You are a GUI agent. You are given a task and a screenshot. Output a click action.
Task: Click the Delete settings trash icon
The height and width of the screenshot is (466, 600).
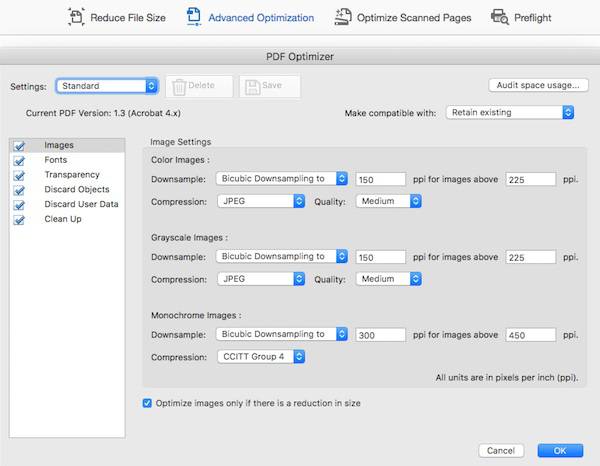[179, 86]
